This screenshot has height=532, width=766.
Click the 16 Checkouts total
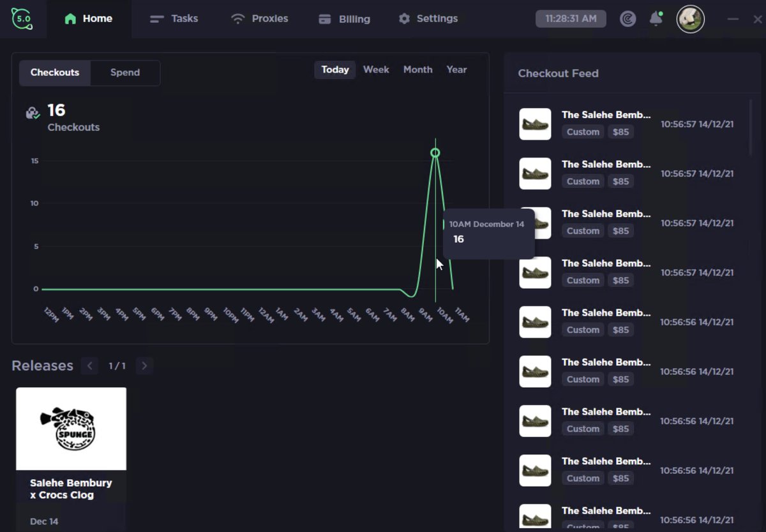click(x=73, y=118)
